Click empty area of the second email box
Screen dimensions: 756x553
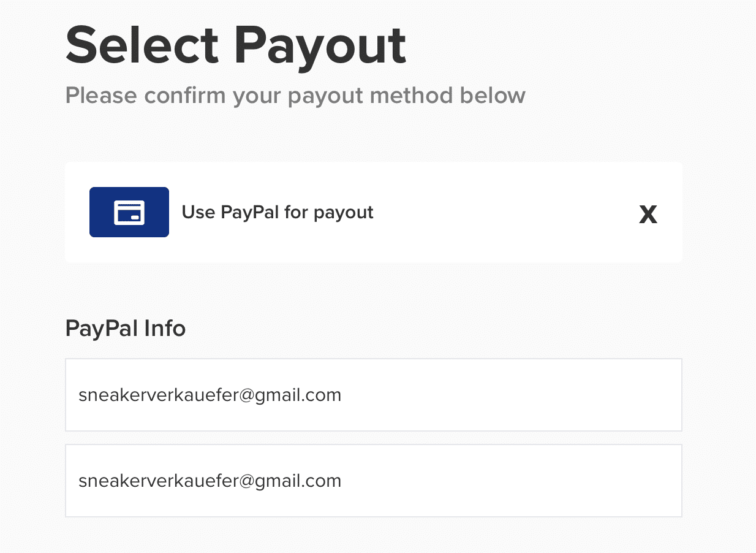click(512, 481)
